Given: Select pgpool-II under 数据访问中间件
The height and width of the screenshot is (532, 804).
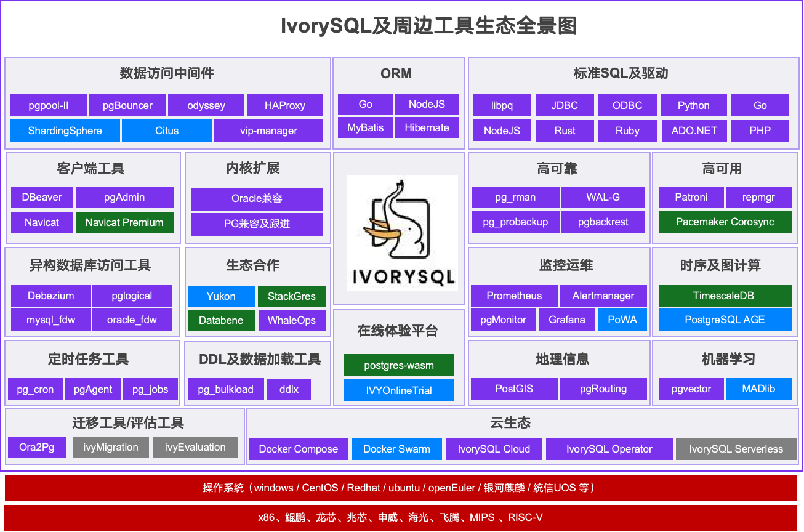Looking at the screenshot, I should point(48,105).
